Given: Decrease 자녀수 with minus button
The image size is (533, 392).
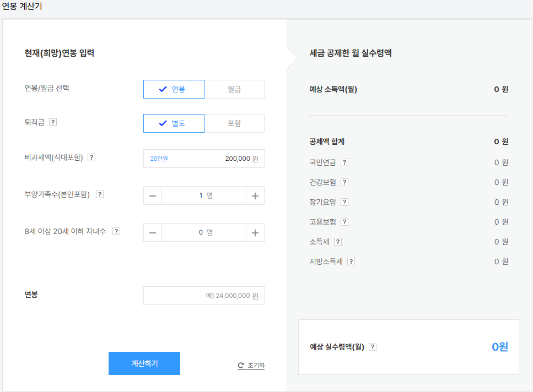Looking at the screenshot, I should [153, 232].
